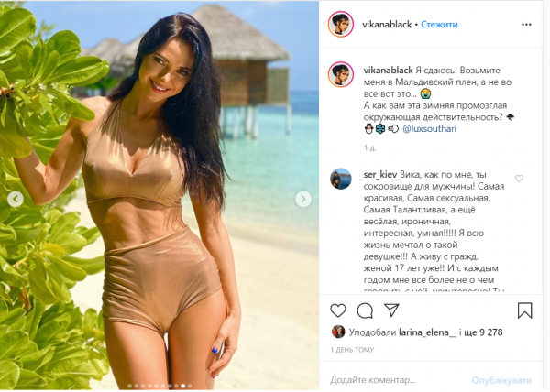Like ser_kiev's comment with small heart
Image resolution: width=550 pixels, height=392 pixels.
(519, 179)
